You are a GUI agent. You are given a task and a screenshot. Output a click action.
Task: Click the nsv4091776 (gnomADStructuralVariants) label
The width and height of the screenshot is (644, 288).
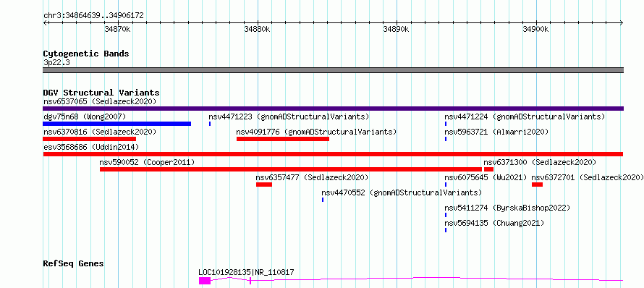(x=316, y=132)
